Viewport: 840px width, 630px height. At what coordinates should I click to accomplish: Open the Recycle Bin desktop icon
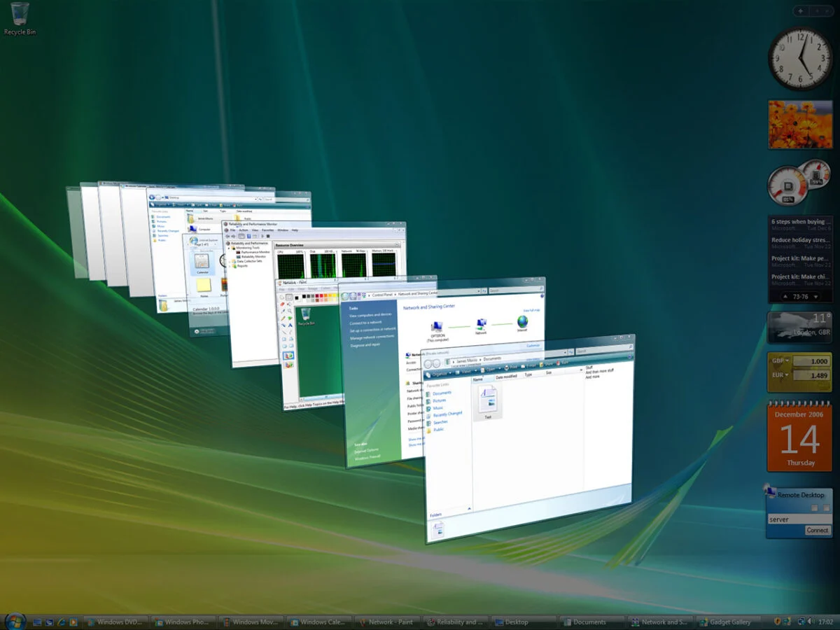tap(20, 18)
